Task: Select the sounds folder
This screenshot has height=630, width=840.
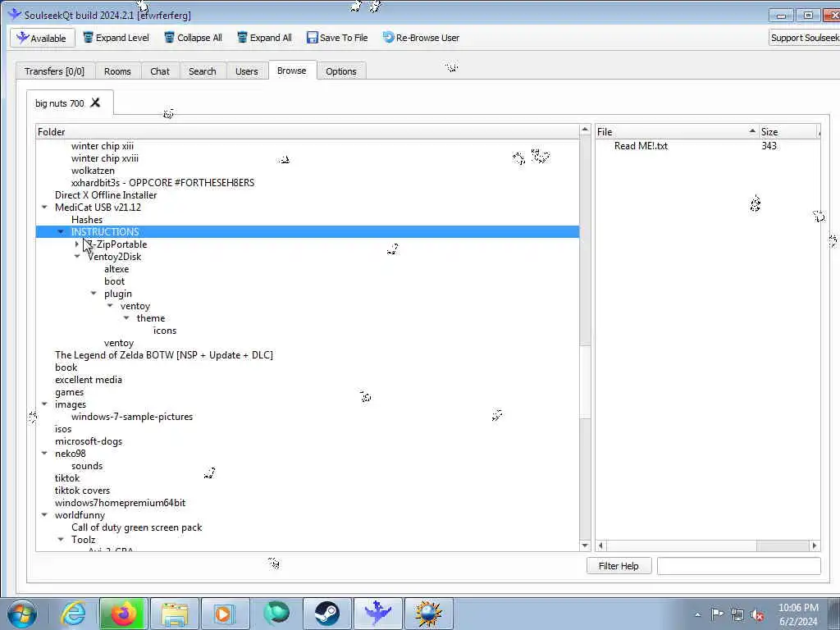Action: pos(87,466)
